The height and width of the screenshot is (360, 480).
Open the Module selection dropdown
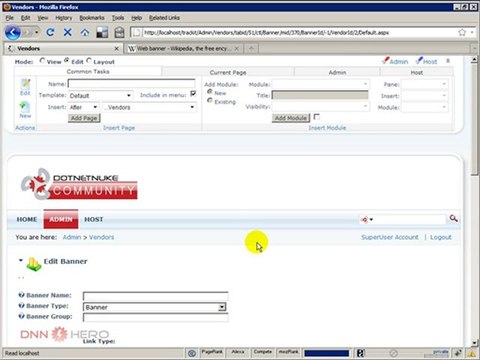click(320, 84)
